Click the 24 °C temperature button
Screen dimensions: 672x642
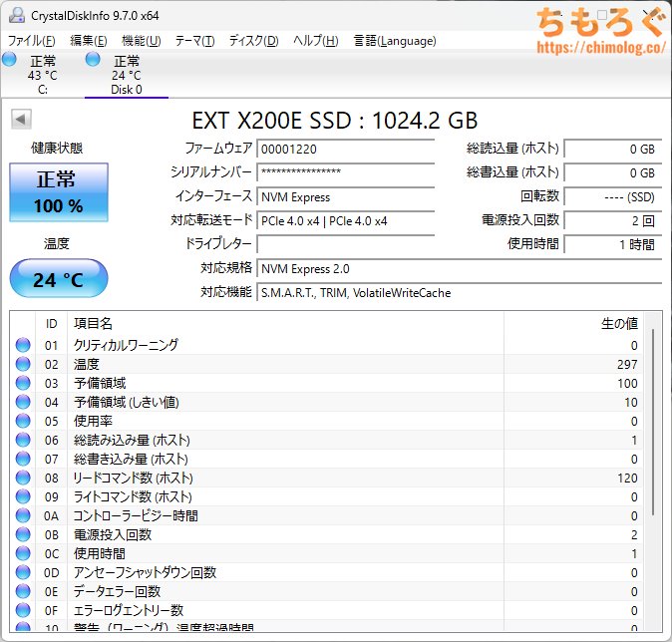[59, 278]
